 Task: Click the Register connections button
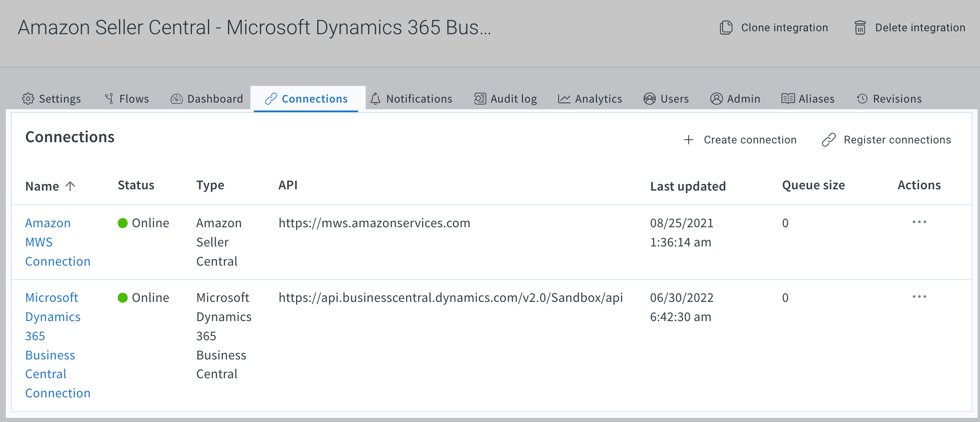pos(887,140)
